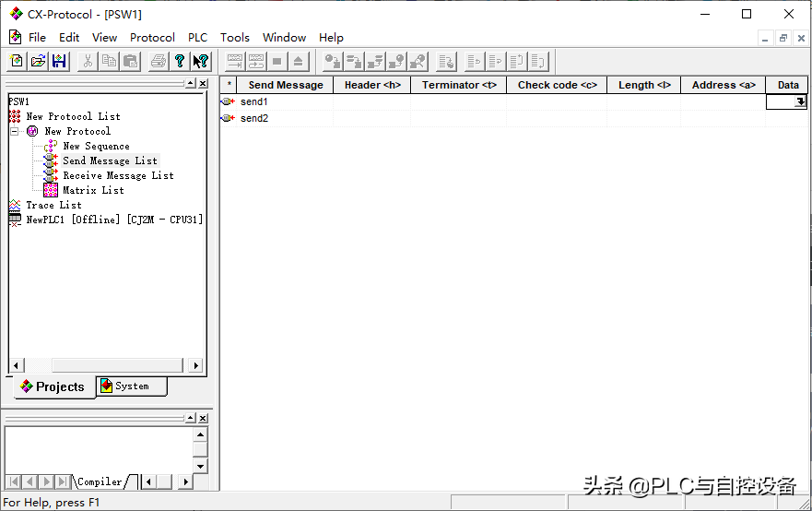Click the Trace List icon
812x511 pixels.
pos(15,205)
